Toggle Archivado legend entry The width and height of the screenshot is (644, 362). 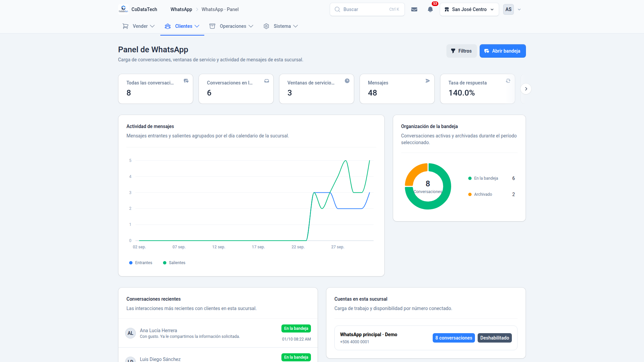(480, 194)
